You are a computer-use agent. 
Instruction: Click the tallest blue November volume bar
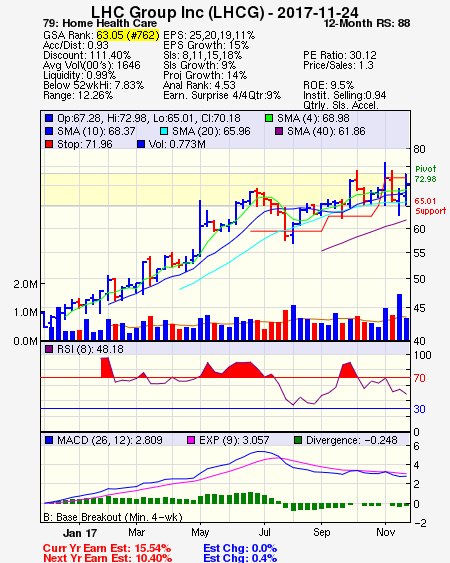pos(399,317)
